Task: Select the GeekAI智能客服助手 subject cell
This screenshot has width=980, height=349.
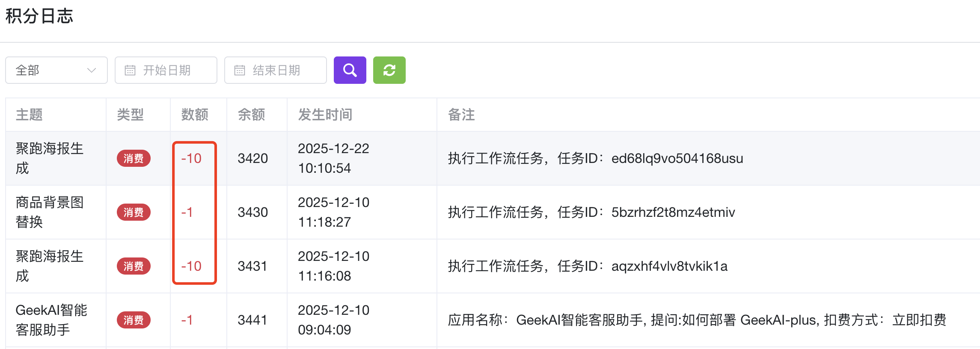Action: tap(51, 320)
